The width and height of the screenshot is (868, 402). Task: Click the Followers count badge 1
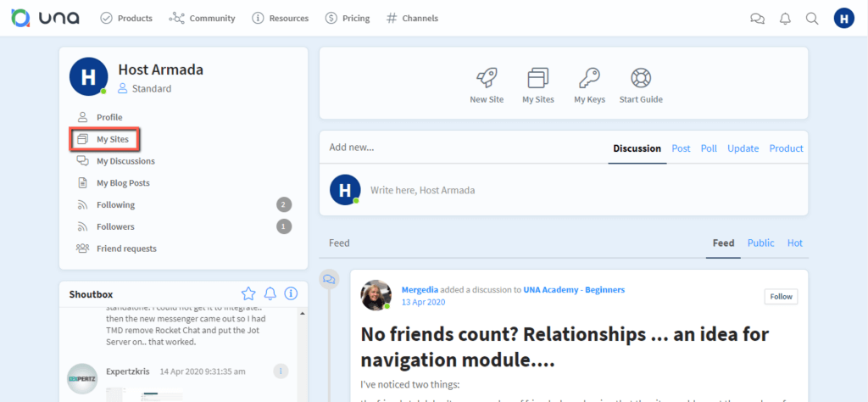284,226
